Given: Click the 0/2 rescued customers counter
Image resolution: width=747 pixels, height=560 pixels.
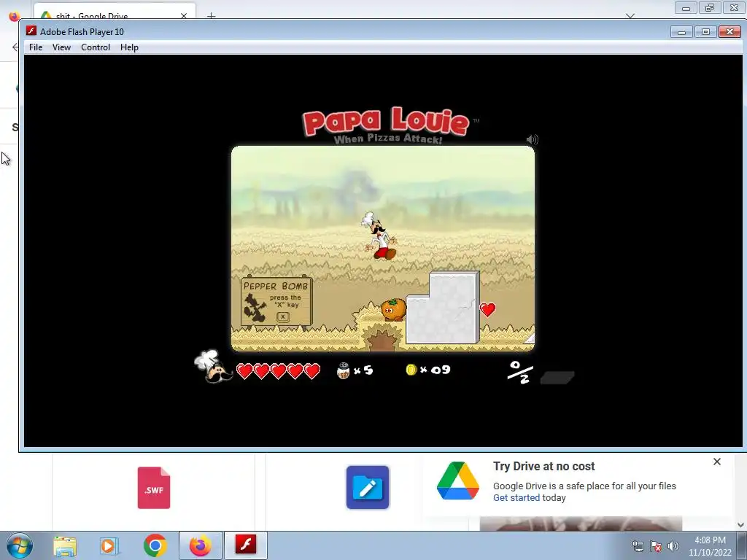Looking at the screenshot, I should 519,372.
